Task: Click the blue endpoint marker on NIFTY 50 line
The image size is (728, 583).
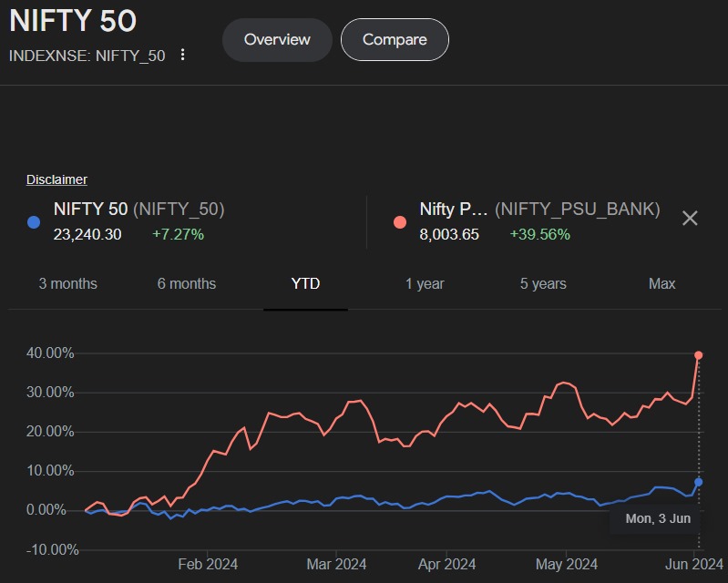Action: click(x=698, y=482)
